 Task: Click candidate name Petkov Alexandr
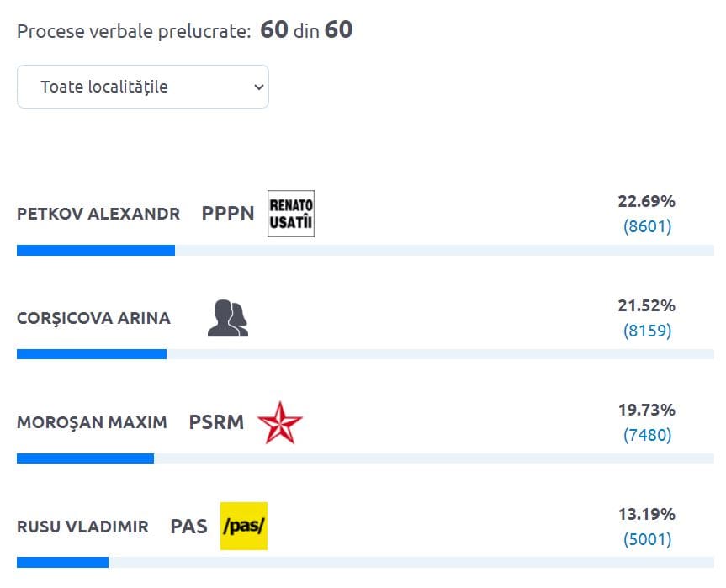98,214
